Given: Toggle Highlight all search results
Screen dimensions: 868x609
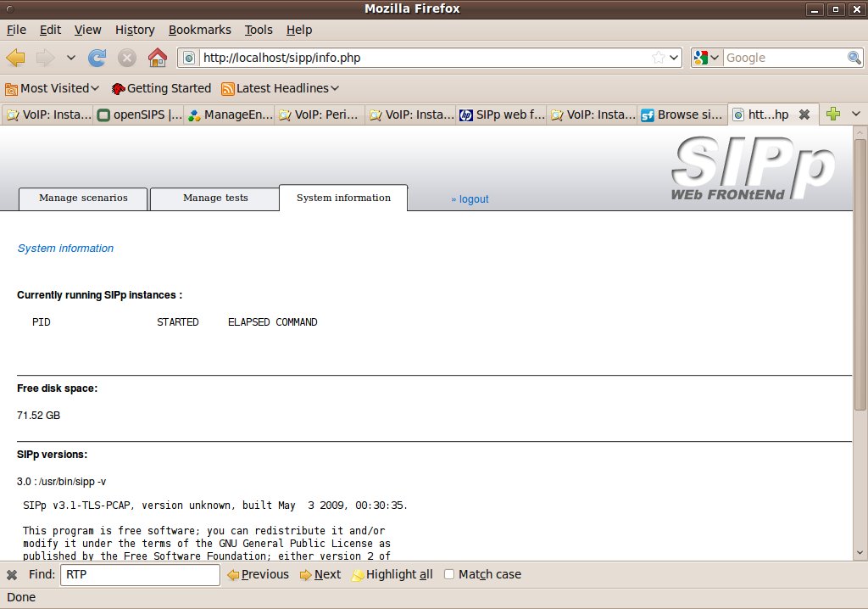Looking at the screenshot, I should [392, 575].
